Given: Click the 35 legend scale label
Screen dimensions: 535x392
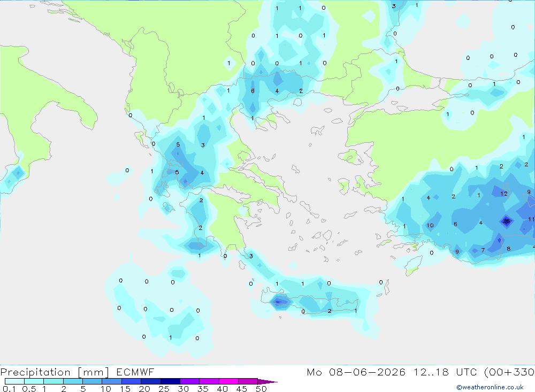Looking at the screenshot, I should (203, 389).
